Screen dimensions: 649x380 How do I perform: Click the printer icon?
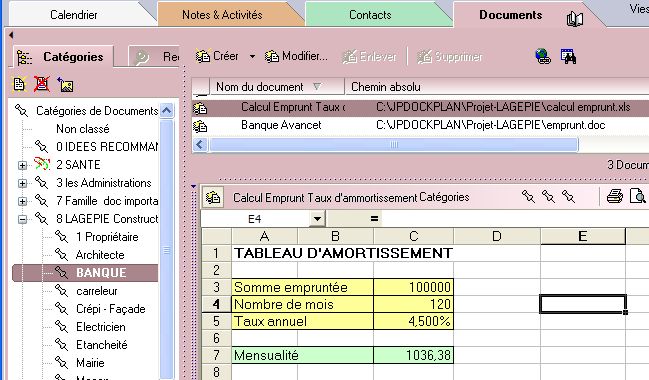[x=615, y=196]
